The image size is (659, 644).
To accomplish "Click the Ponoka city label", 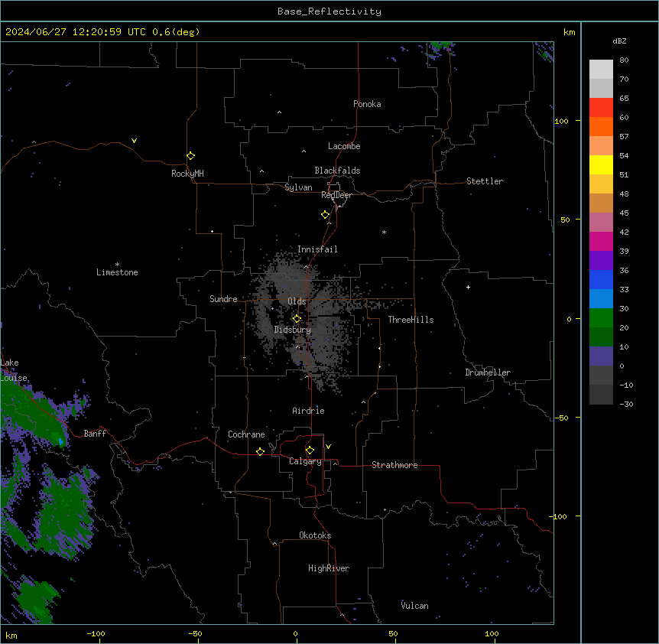I will [x=367, y=104].
